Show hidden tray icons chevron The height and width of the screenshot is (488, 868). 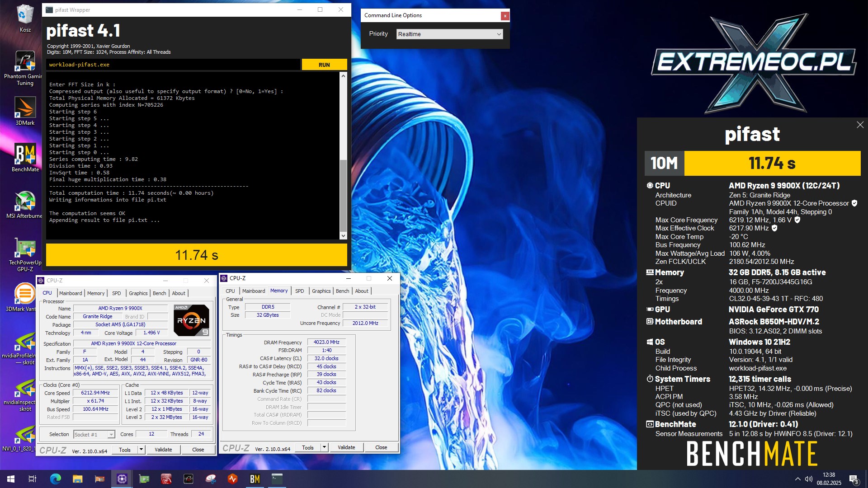tap(797, 479)
